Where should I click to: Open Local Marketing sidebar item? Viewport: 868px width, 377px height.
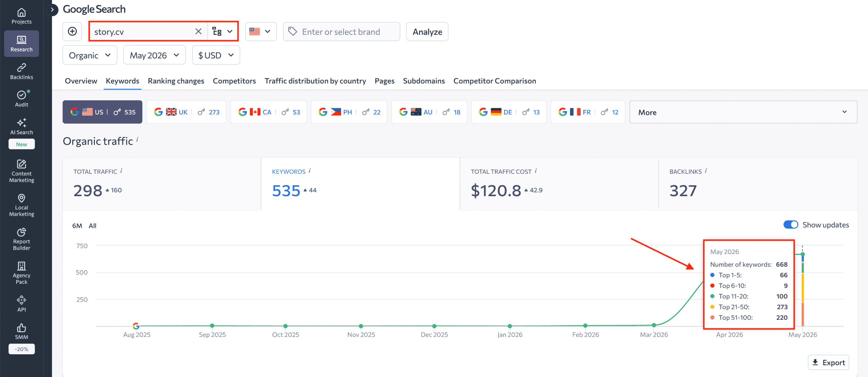(x=21, y=205)
